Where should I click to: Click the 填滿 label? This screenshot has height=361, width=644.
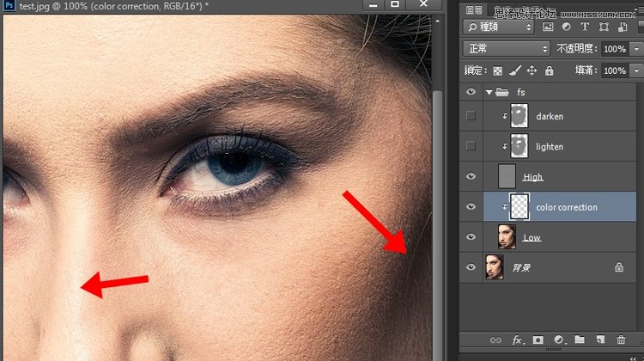click(x=586, y=70)
